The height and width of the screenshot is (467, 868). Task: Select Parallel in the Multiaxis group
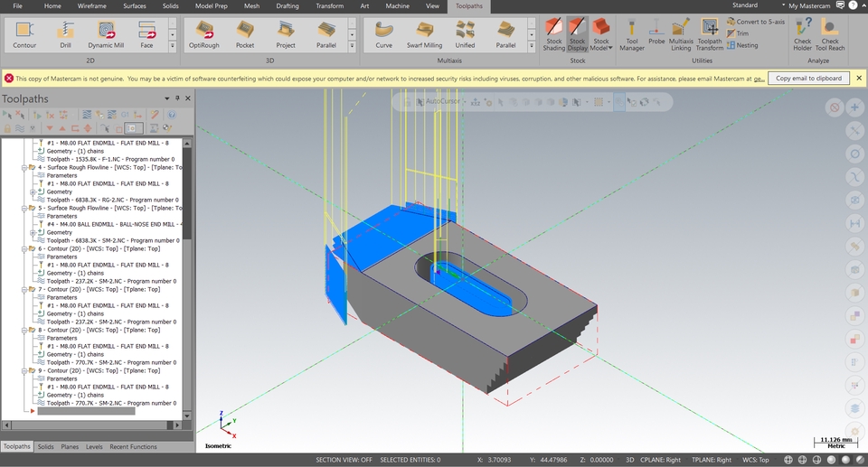(505, 34)
